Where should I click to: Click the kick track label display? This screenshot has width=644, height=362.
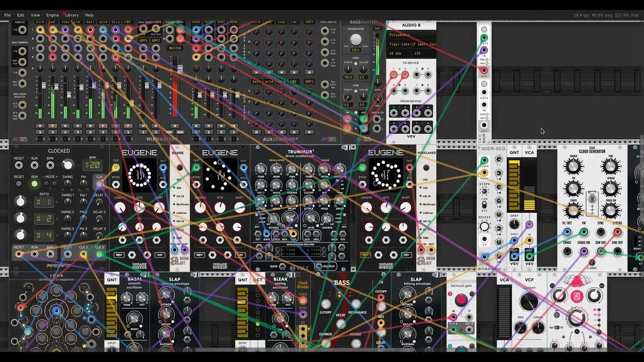40,22
